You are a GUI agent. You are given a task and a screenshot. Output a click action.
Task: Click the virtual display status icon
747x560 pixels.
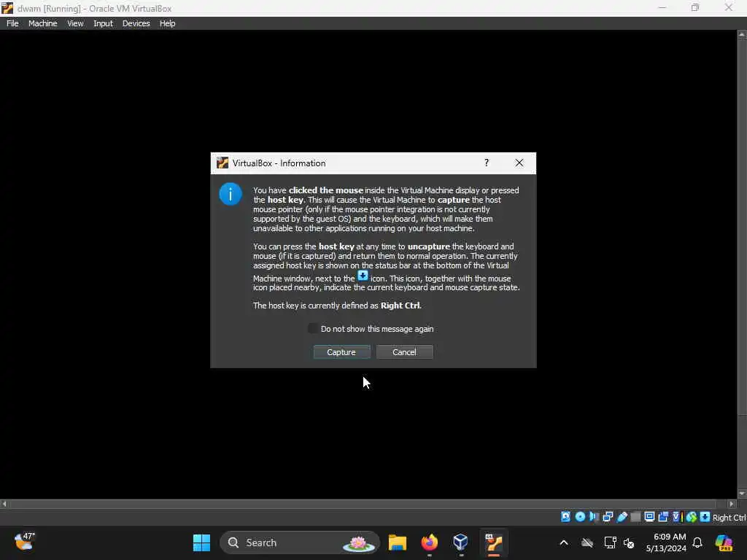649,517
